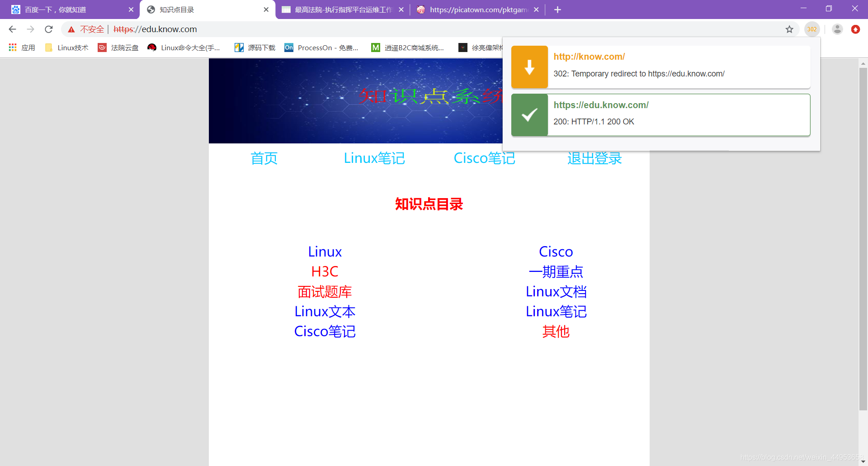Expand the Linux技术 bookmarks folder
The width and height of the screenshot is (868, 466).
(x=66, y=47)
